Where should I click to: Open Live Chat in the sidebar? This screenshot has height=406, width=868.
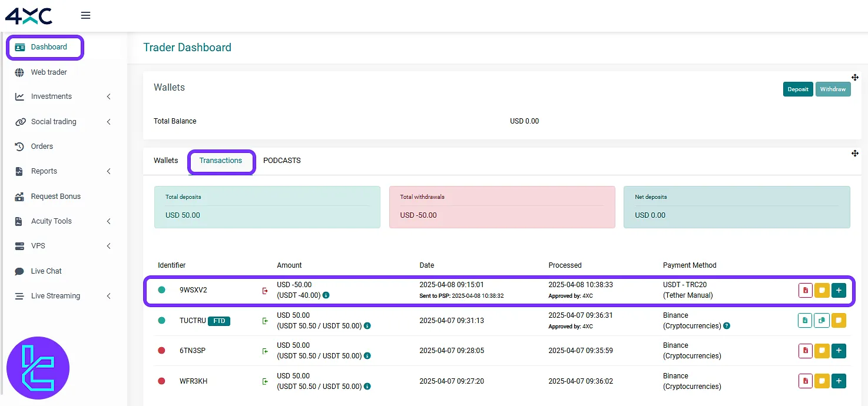pyautogui.click(x=46, y=271)
